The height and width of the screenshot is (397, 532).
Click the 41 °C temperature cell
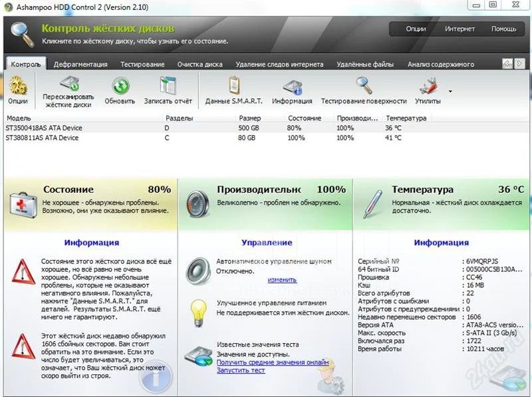coord(393,138)
